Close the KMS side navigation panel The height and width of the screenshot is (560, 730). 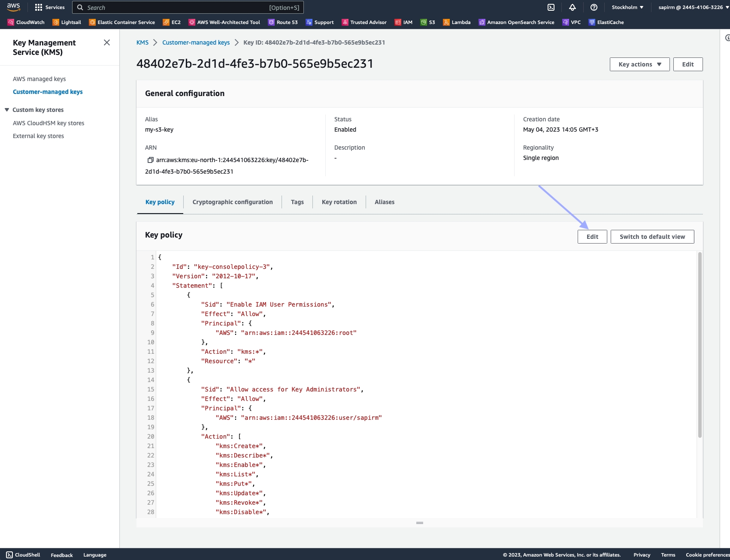(x=107, y=42)
